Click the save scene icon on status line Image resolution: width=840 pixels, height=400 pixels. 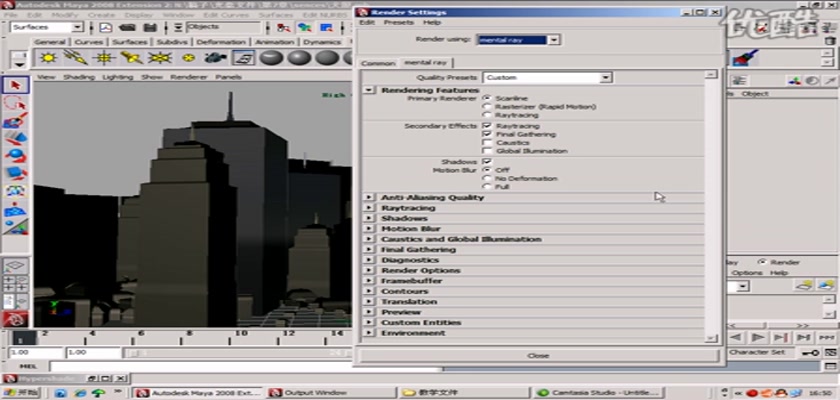tap(150, 27)
